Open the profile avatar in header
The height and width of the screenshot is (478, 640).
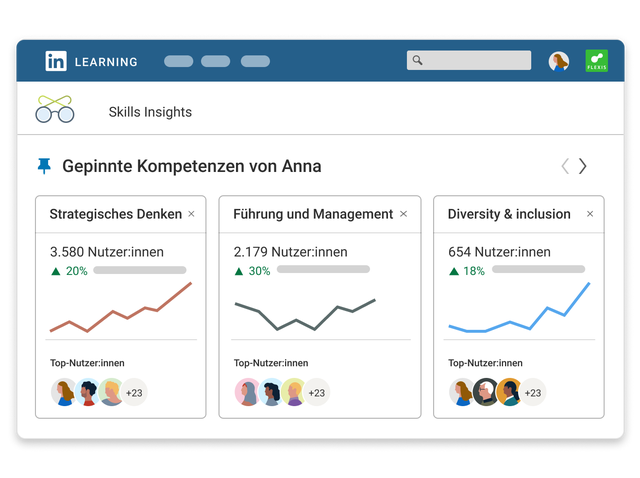coord(559,62)
